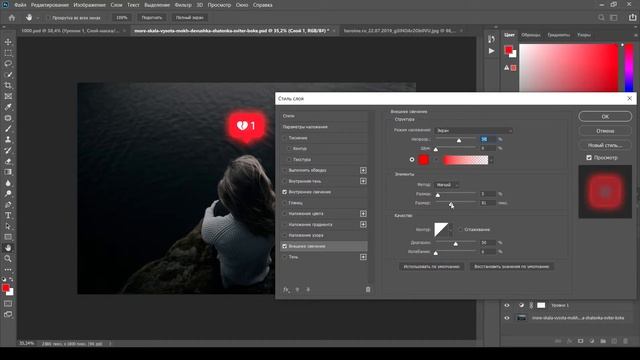Open blend mode dropdown showing Экран

pos(474,131)
